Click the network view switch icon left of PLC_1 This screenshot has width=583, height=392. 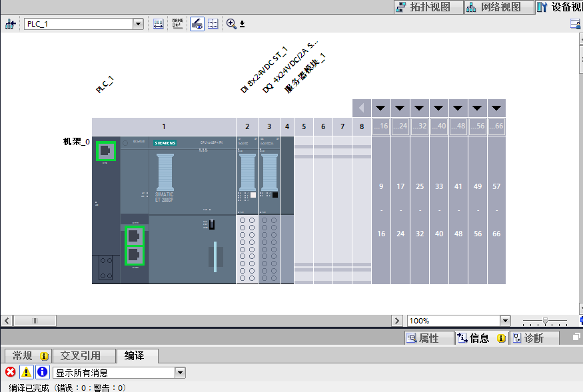[x=10, y=24]
